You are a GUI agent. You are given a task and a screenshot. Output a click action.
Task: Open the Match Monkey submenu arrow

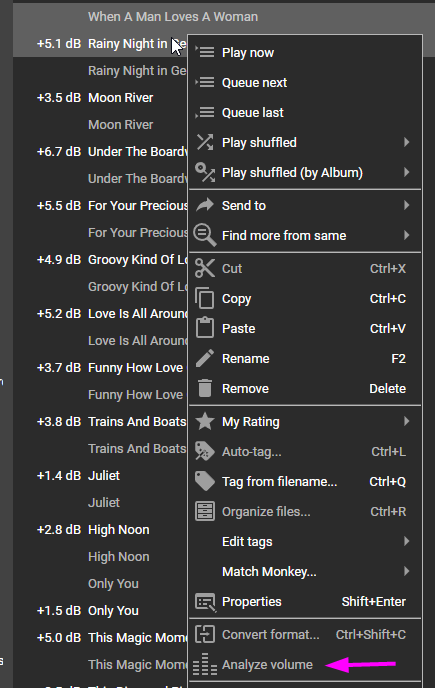point(406,571)
